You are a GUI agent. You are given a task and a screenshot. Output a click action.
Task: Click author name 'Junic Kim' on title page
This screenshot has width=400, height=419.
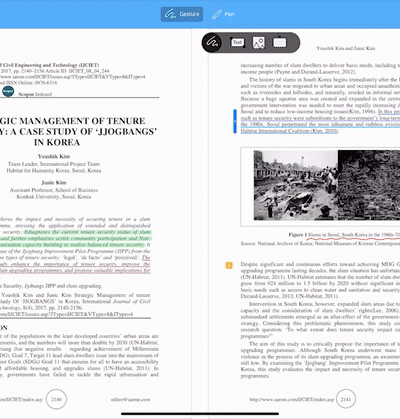54,182
